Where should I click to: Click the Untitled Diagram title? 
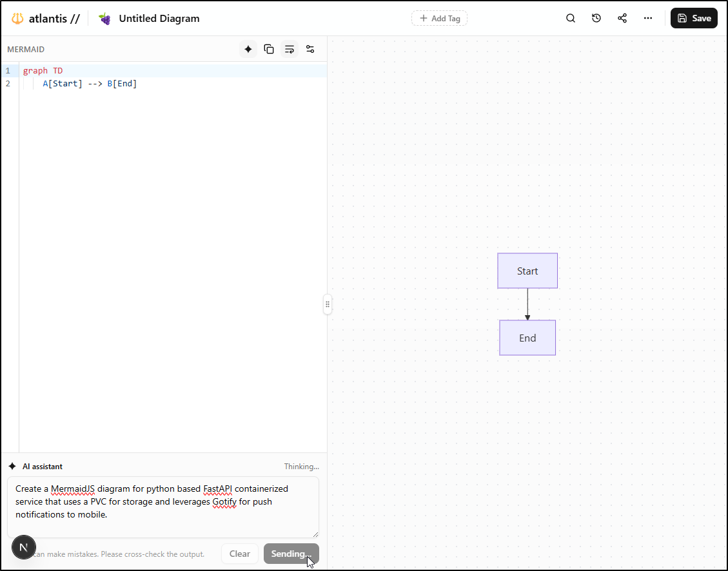click(159, 19)
